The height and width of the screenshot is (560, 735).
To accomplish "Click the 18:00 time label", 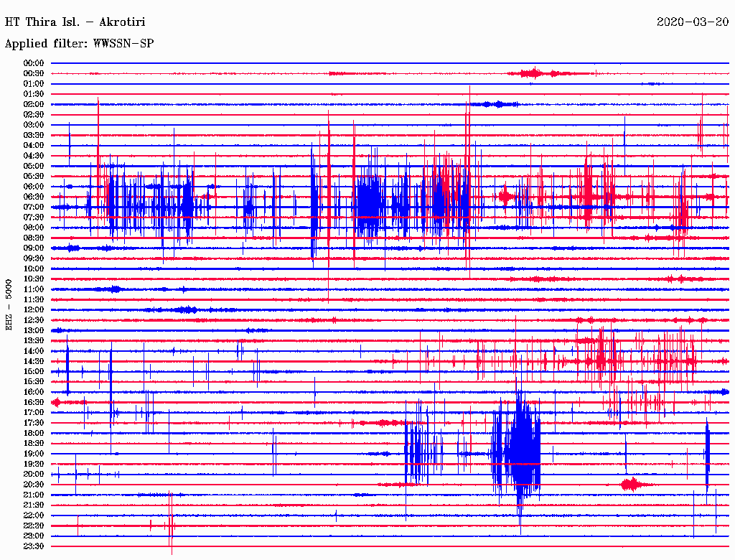I will pos(34,434).
